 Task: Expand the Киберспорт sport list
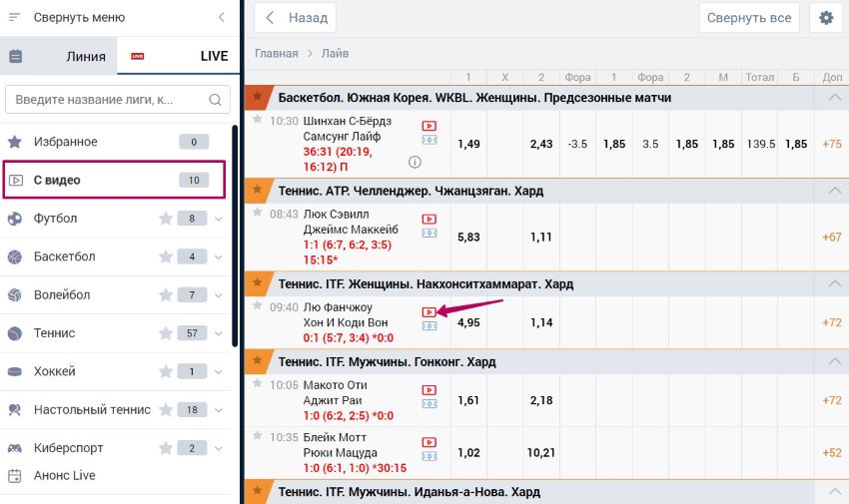point(218,448)
